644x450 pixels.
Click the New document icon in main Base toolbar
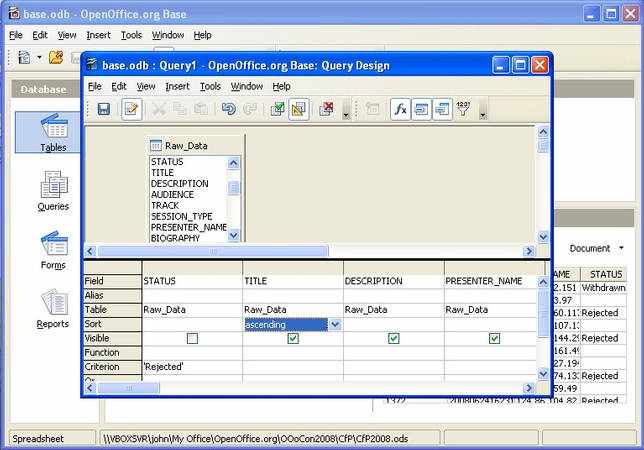[24, 57]
